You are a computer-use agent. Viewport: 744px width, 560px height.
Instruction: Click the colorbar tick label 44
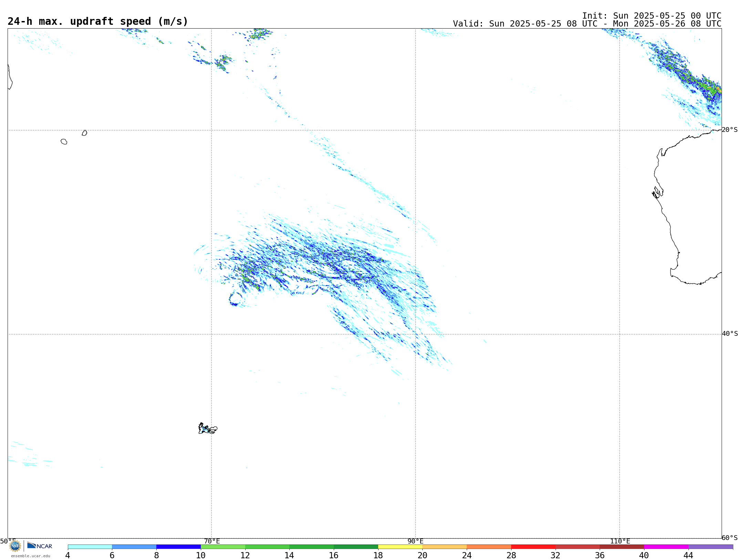[x=688, y=555]
